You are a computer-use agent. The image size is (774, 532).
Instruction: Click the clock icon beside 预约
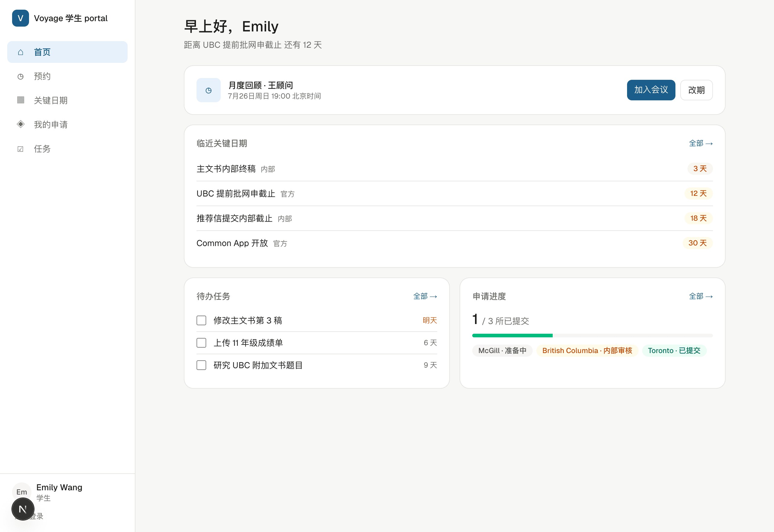[21, 76]
